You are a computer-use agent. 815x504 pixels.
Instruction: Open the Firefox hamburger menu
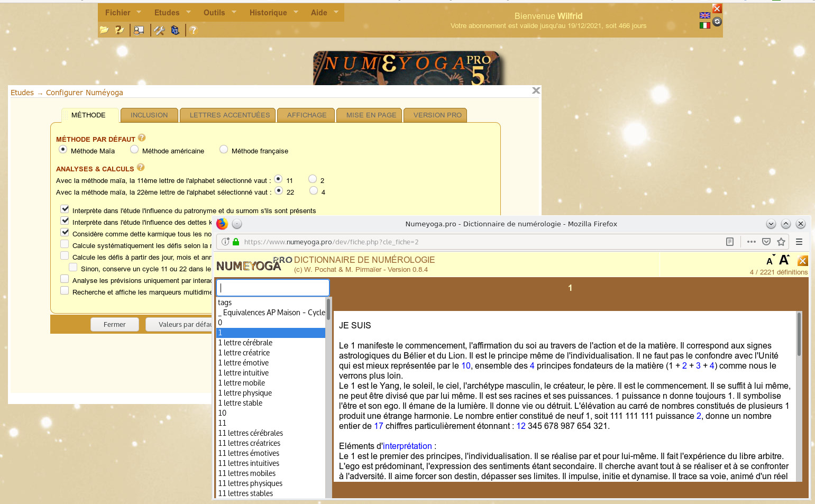click(x=799, y=242)
